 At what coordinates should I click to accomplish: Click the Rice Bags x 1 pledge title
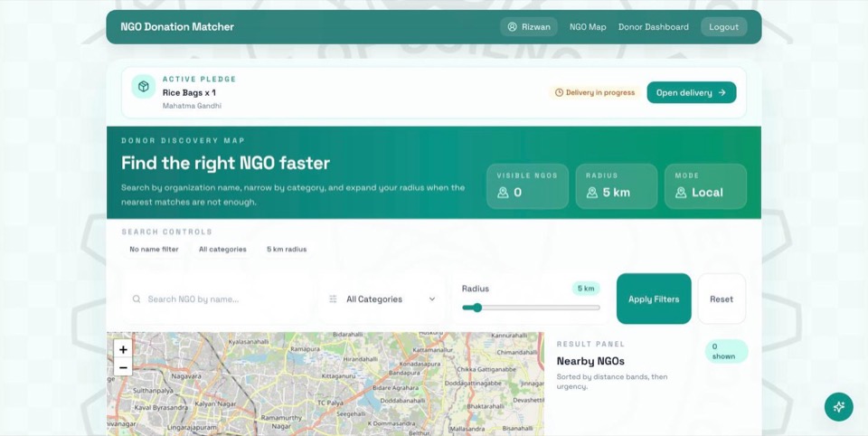point(189,92)
